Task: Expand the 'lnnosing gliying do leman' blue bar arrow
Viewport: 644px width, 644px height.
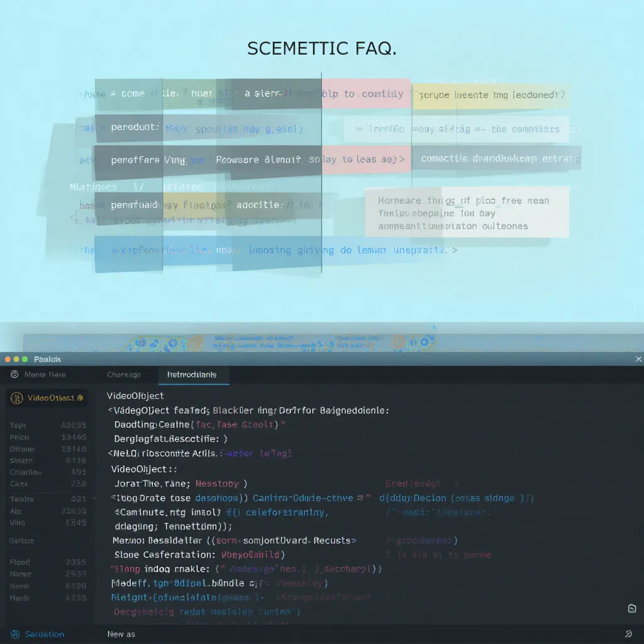Action: [x=454, y=250]
